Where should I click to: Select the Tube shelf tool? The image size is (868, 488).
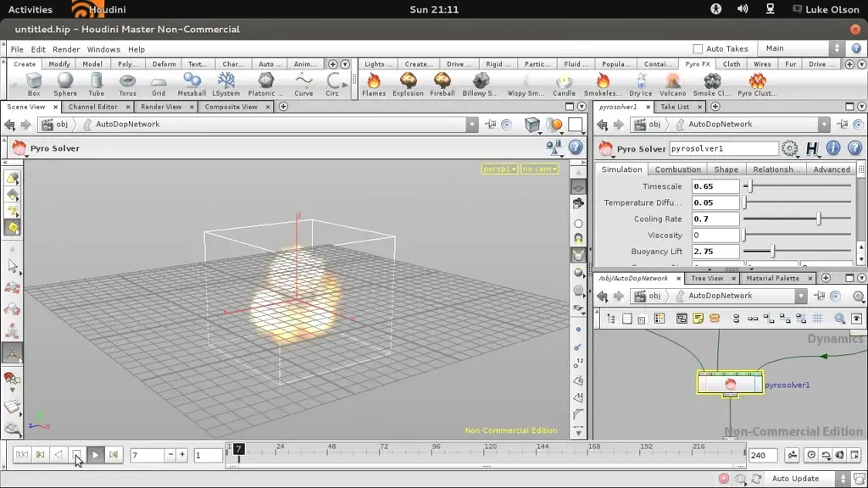[x=97, y=84]
